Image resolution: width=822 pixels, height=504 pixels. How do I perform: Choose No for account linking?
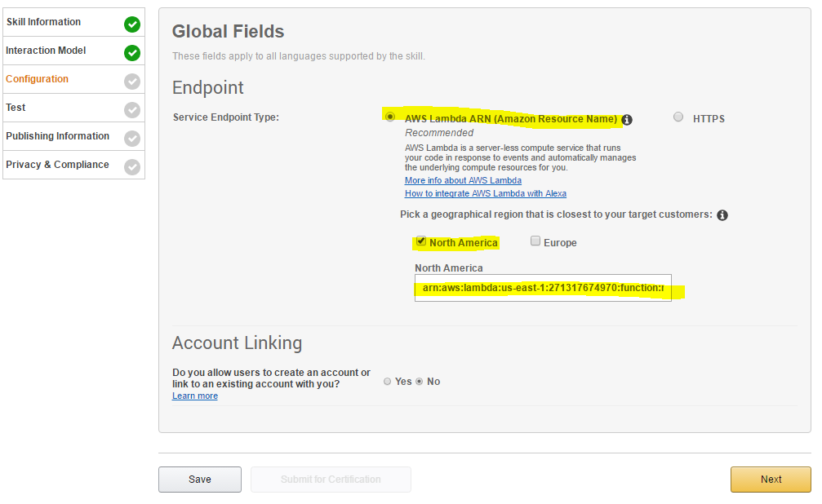coord(420,382)
